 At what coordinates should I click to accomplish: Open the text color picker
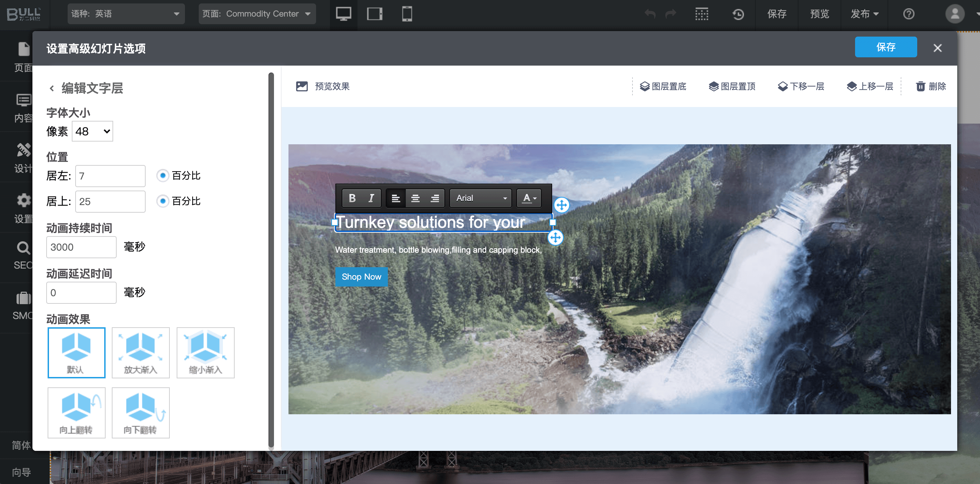pos(529,198)
